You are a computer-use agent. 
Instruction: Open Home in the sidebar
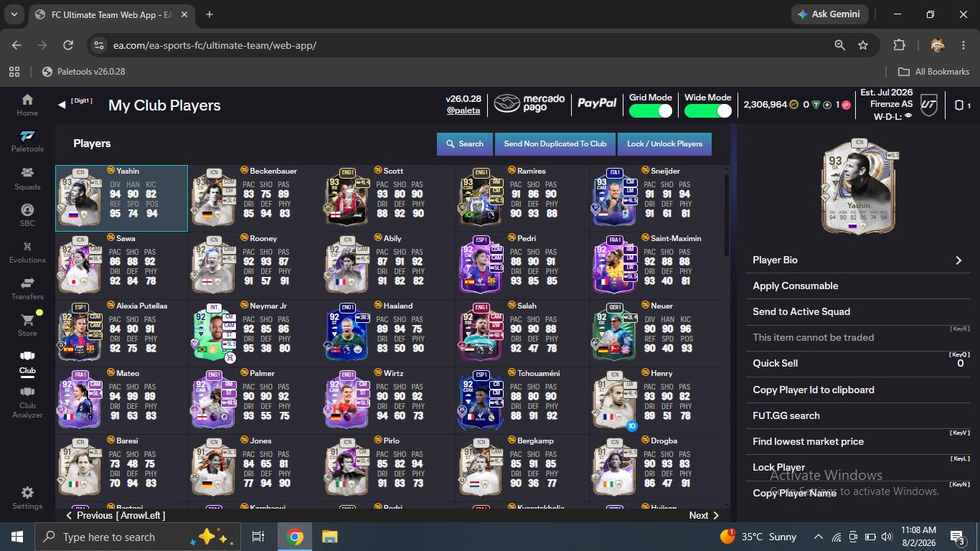(27, 105)
